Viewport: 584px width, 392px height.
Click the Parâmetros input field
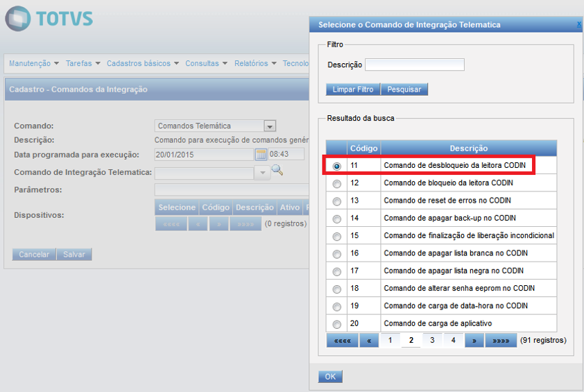232,189
